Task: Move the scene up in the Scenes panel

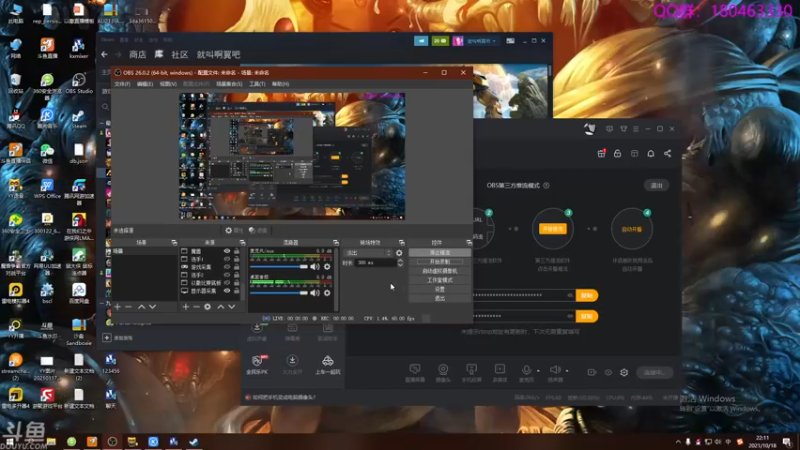Action: coord(141,307)
